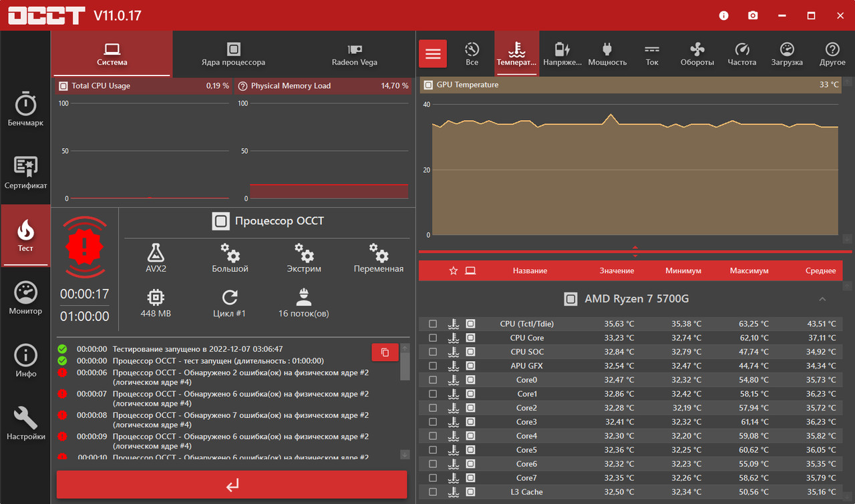
Task: Tick the CPU SOC row checkbox
Action: pyautogui.click(x=433, y=352)
